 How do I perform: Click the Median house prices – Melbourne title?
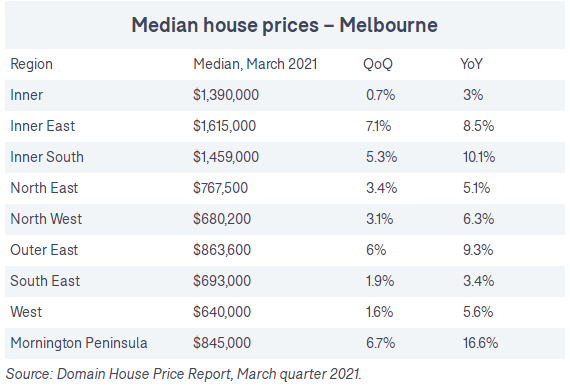284,25
